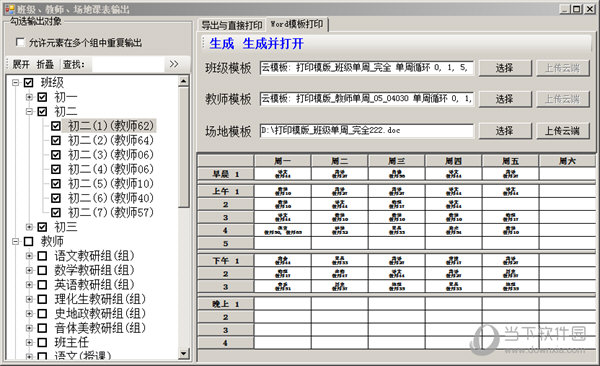
Task: Uncheck 初二(3)(教师06) checkbox
Action: [x=56, y=155]
